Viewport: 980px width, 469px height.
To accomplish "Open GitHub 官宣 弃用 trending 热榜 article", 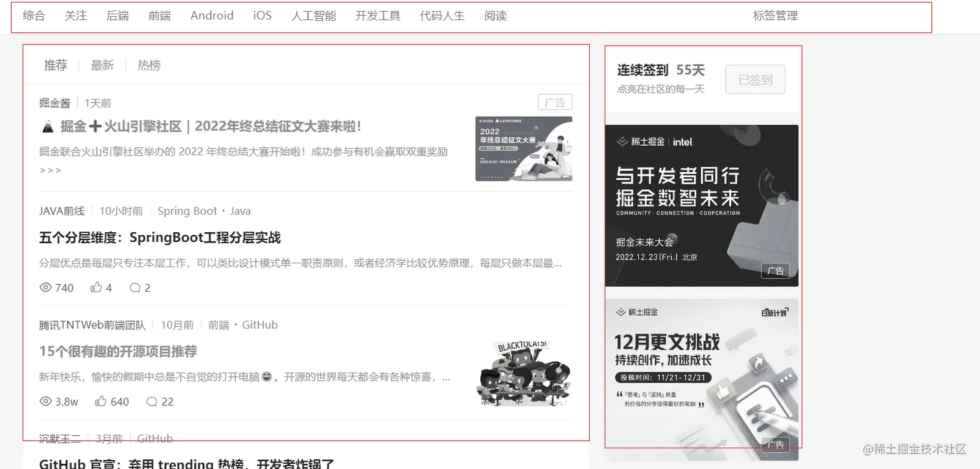I will coord(187,464).
